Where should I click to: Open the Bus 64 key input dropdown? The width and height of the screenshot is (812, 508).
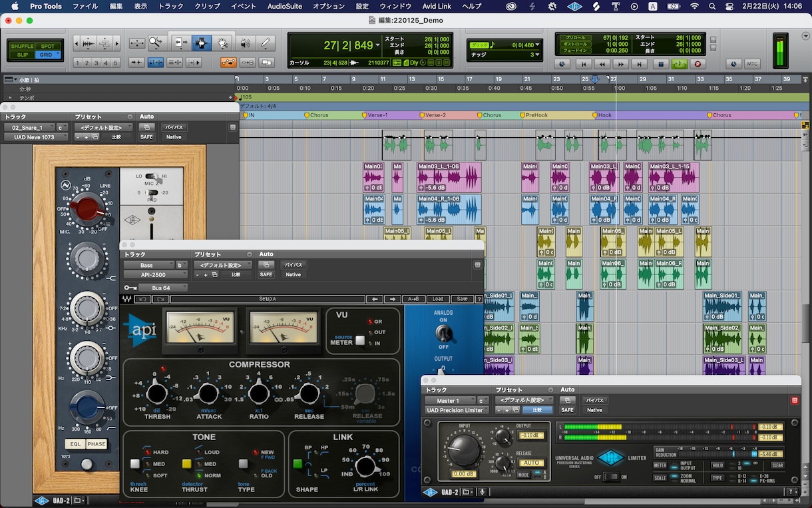[x=163, y=288]
